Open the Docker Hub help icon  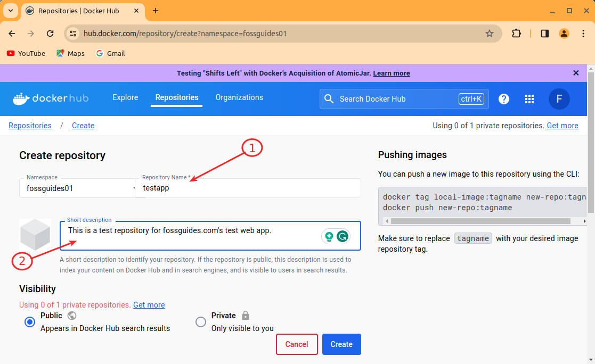503,99
